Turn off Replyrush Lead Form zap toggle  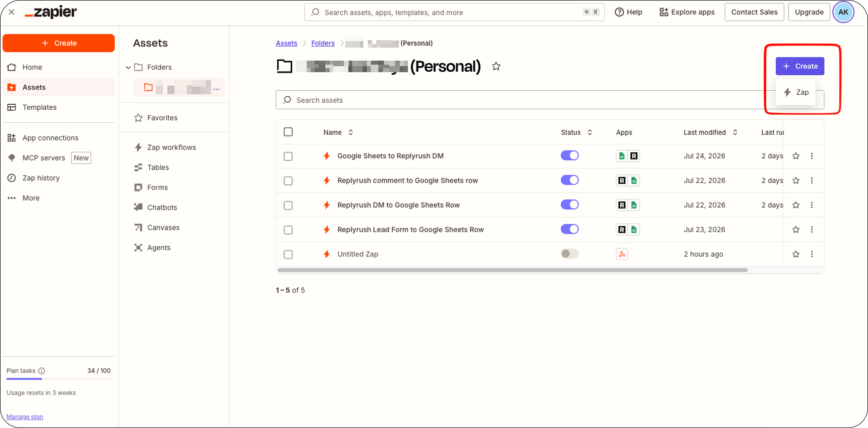click(x=570, y=229)
